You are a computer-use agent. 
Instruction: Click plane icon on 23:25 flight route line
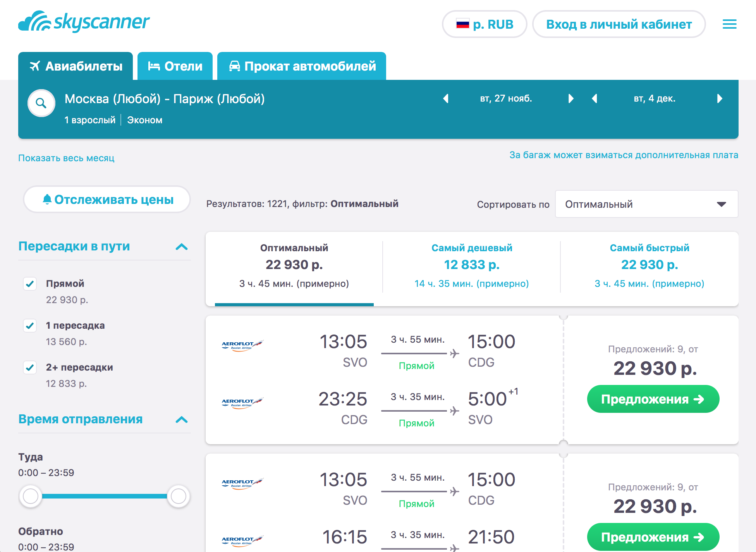point(454,411)
